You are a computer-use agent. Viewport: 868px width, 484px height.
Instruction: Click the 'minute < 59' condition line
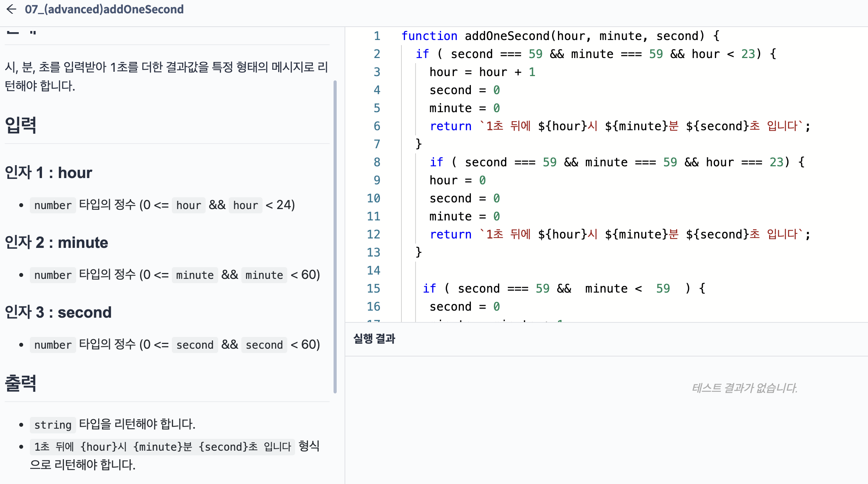tap(563, 289)
